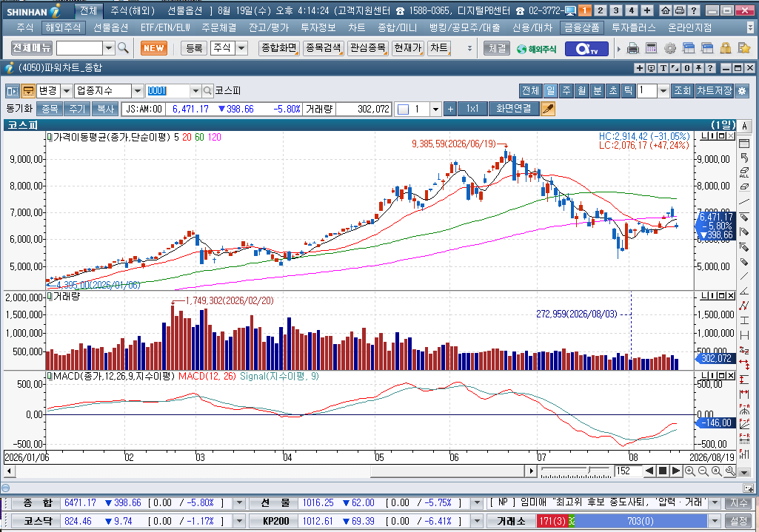Activate the orange pen drawing tool
This screenshot has height=532, width=759.
pyautogui.click(x=547, y=109)
